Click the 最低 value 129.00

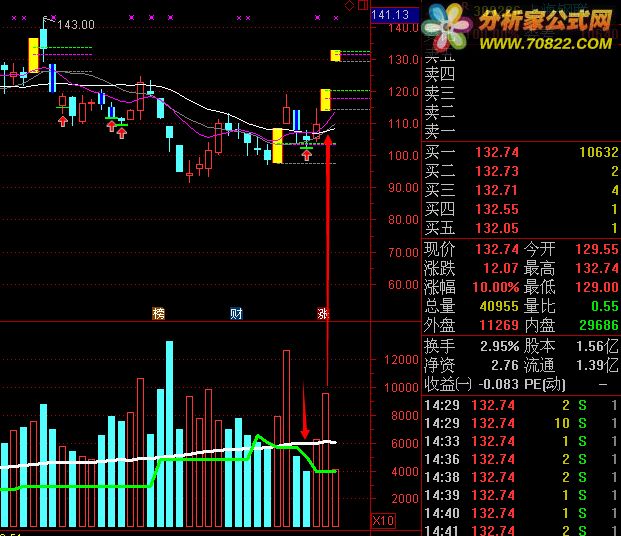[597, 287]
